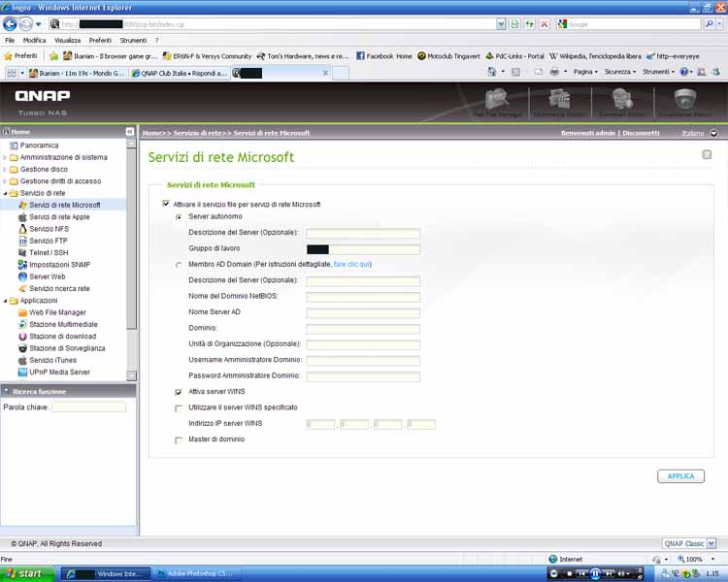The image size is (728, 582).
Task: Disable Attiva server WINS checkbox
Action: point(179,392)
